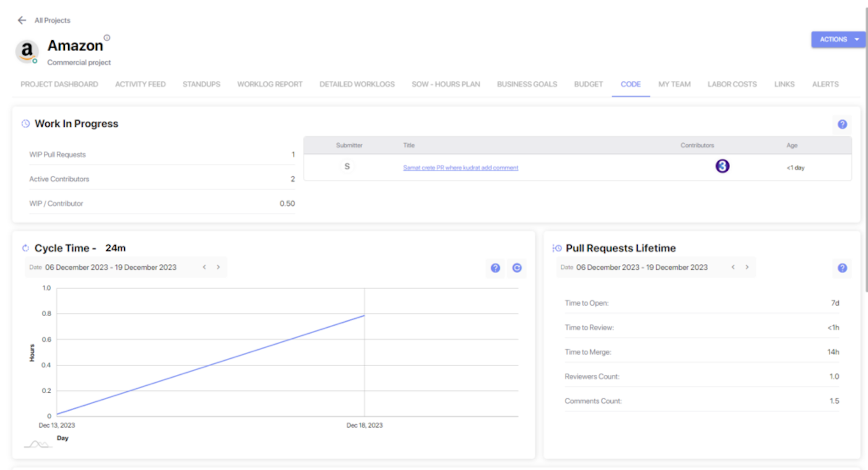Click the Cycle Time refresh-style title icon

coord(25,248)
